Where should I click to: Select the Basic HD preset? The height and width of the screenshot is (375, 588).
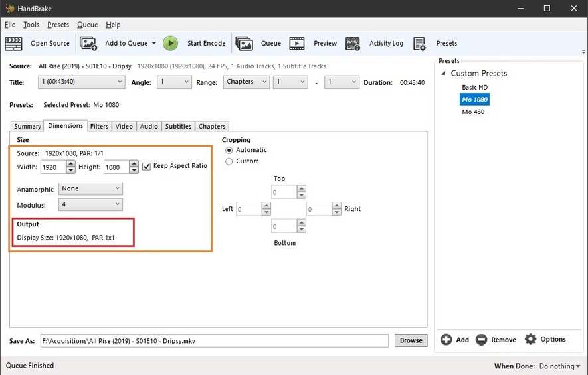(x=475, y=88)
